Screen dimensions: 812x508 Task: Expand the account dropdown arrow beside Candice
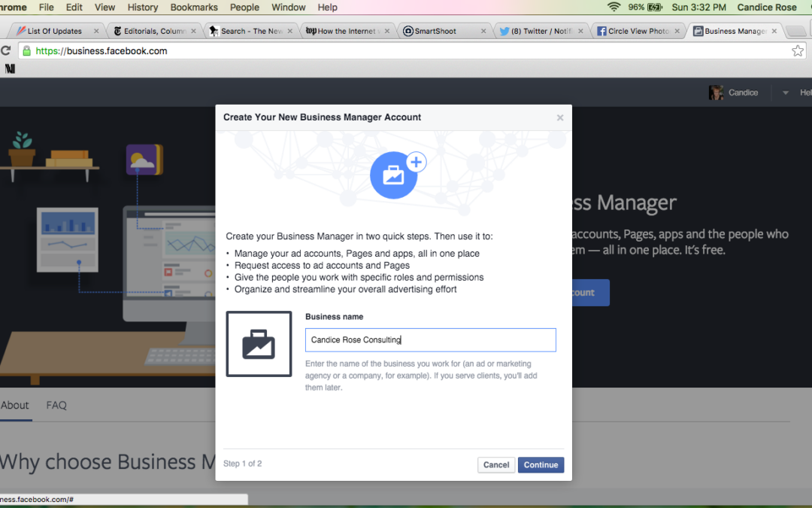pos(786,93)
